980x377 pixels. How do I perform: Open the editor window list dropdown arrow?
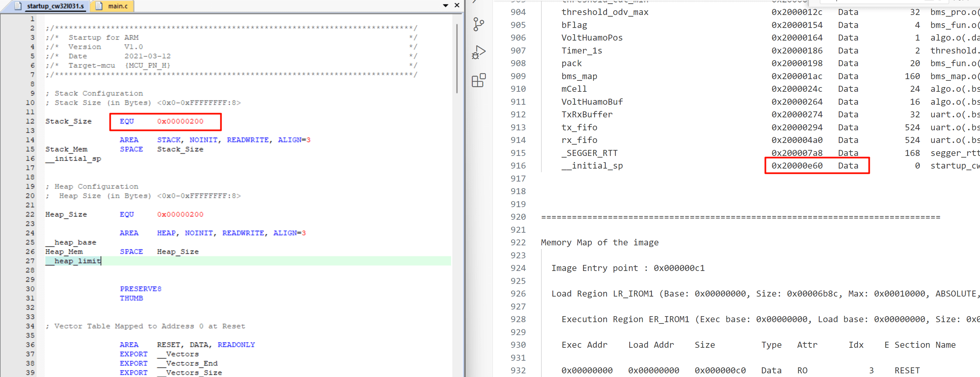[446, 6]
